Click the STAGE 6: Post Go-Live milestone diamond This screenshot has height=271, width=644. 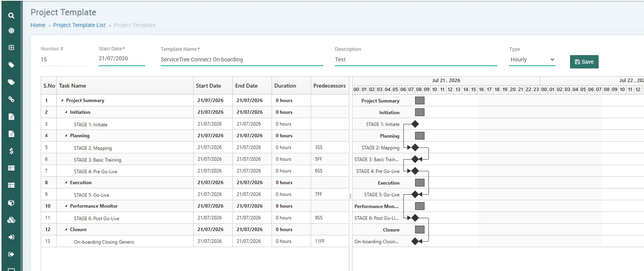tap(415, 218)
